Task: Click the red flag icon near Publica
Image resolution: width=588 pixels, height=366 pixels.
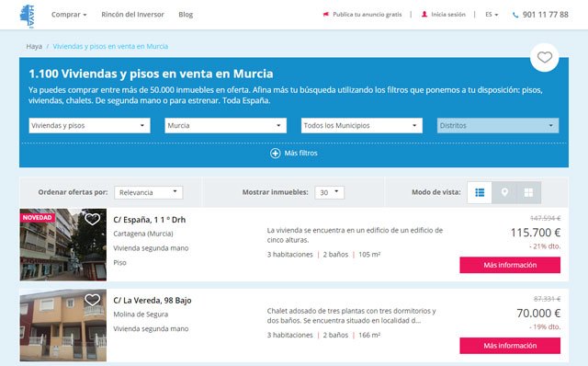Action: pos(326,15)
